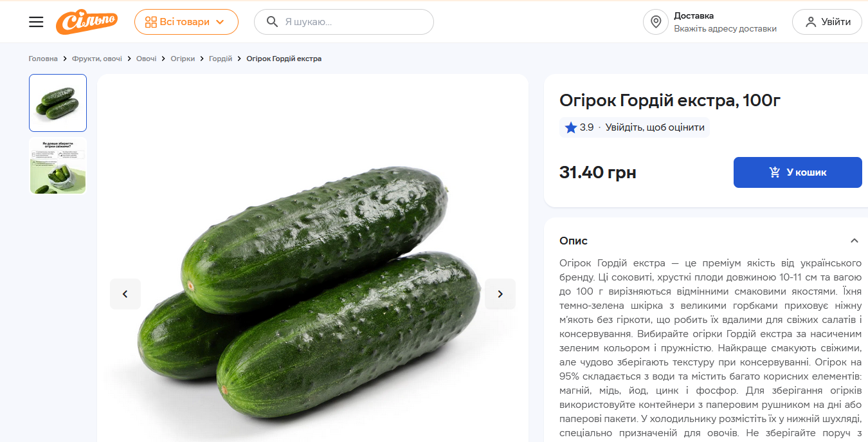Click the 'Увійти' login button
The height and width of the screenshot is (442, 868).
pos(826,22)
